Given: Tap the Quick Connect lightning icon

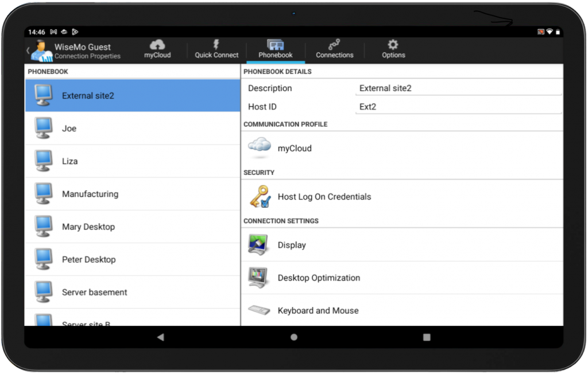Looking at the screenshot, I should point(216,45).
